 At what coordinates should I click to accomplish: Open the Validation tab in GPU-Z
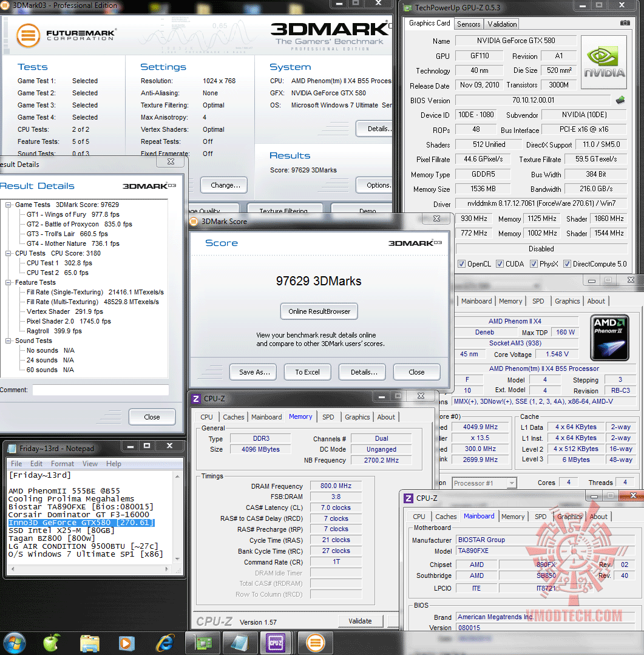tap(502, 24)
